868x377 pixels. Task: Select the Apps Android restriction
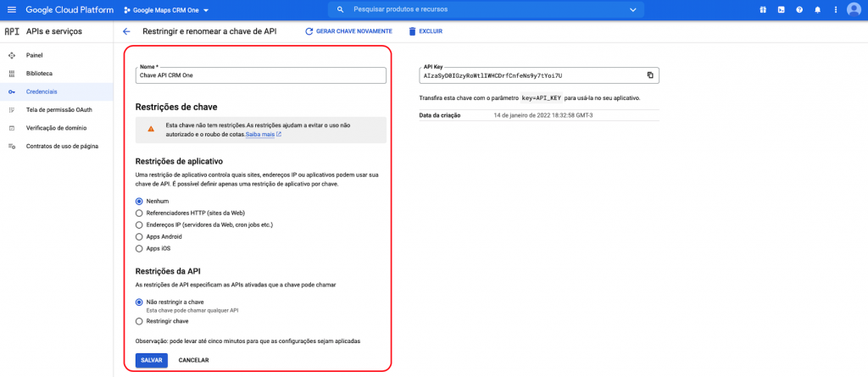click(x=139, y=236)
